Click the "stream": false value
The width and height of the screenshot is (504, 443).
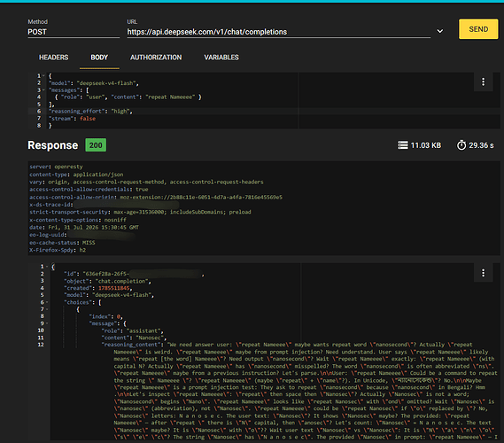pyautogui.click(x=88, y=119)
